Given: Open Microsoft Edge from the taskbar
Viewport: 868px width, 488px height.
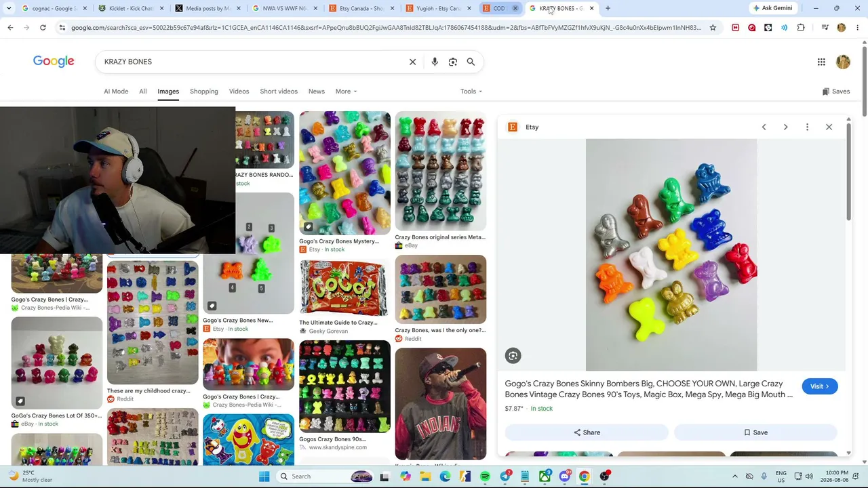Looking at the screenshot, I should [445, 476].
